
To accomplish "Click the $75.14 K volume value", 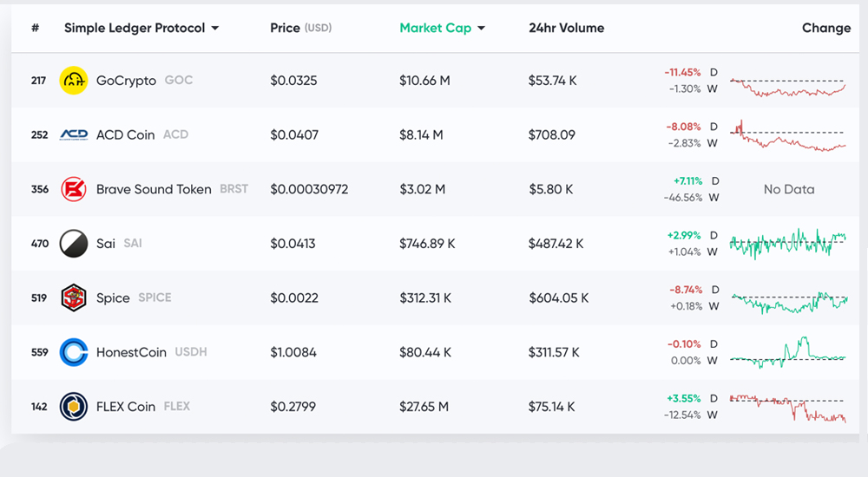I will click(x=552, y=407).
